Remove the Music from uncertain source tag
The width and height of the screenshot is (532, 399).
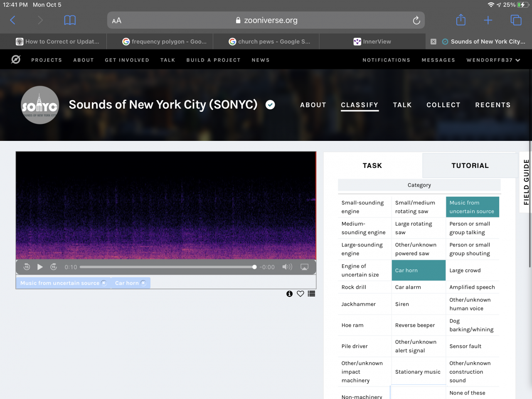pyautogui.click(x=104, y=283)
